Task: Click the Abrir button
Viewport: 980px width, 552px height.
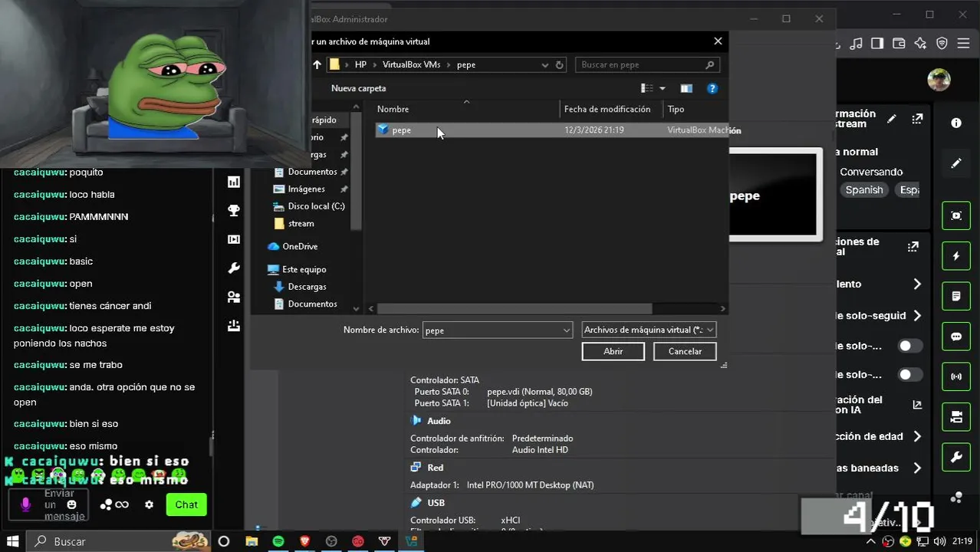Action: (x=613, y=351)
